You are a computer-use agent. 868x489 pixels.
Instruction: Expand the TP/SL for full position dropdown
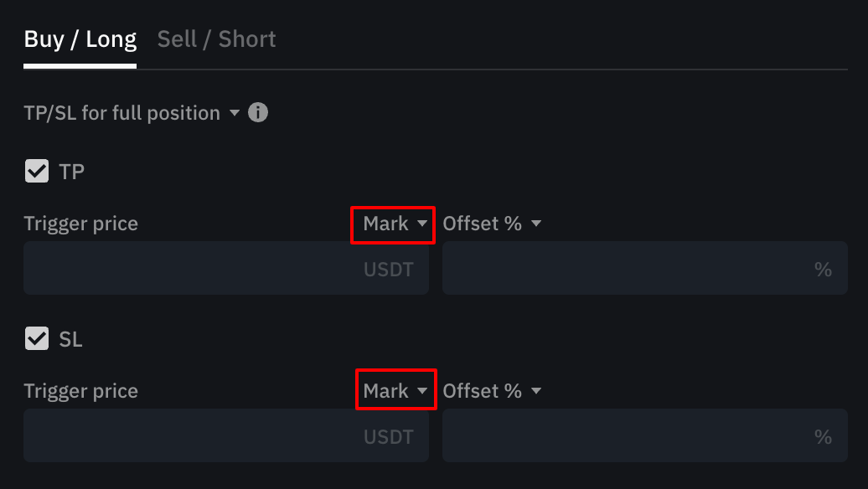[x=132, y=113]
